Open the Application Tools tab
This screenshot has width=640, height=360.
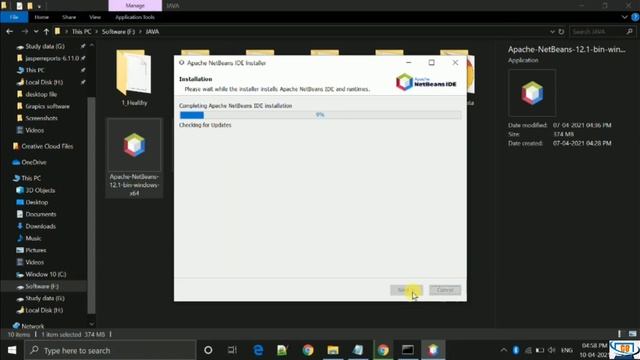click(135, 17)
